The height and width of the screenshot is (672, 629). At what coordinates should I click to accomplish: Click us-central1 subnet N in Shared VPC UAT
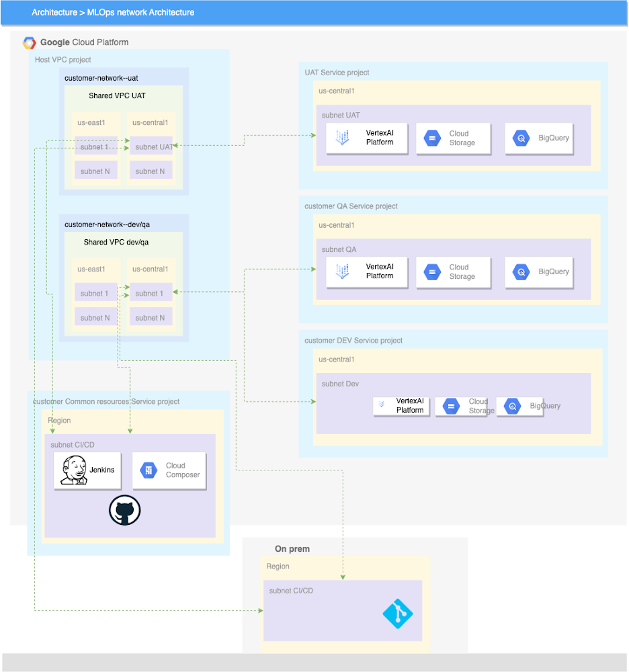151,170
